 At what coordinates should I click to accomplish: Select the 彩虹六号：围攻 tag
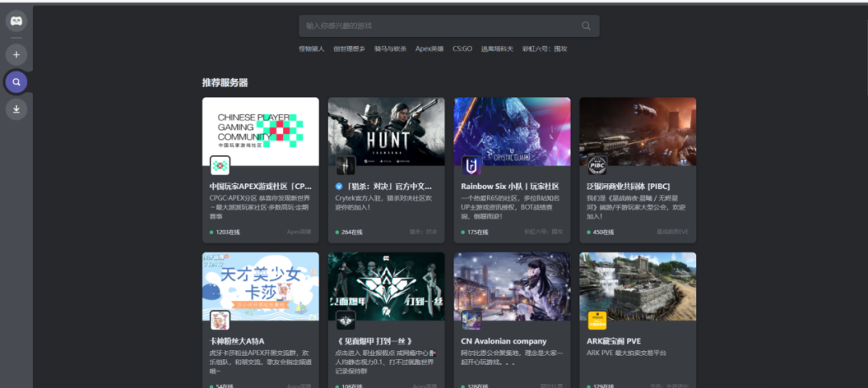click(x=545, y=49)
